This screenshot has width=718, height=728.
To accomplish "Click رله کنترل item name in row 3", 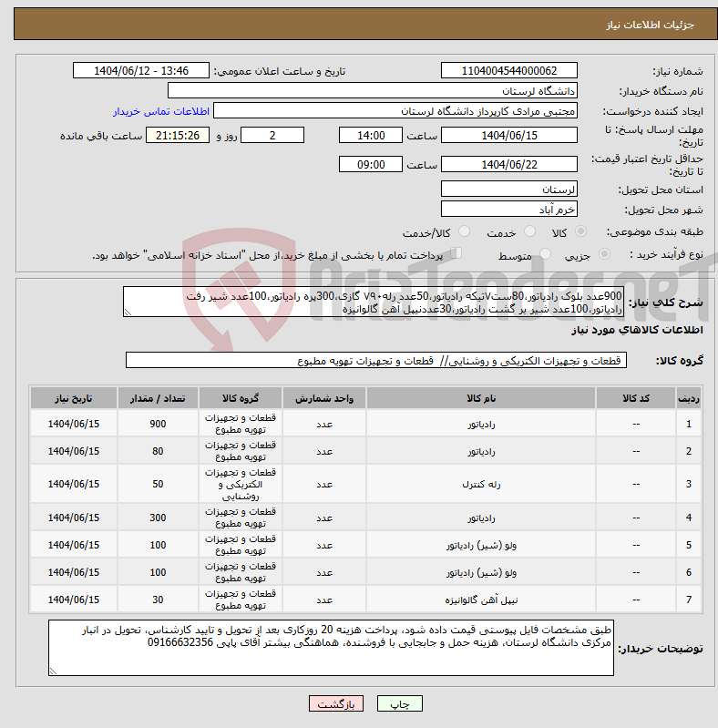I will point(481,484).
